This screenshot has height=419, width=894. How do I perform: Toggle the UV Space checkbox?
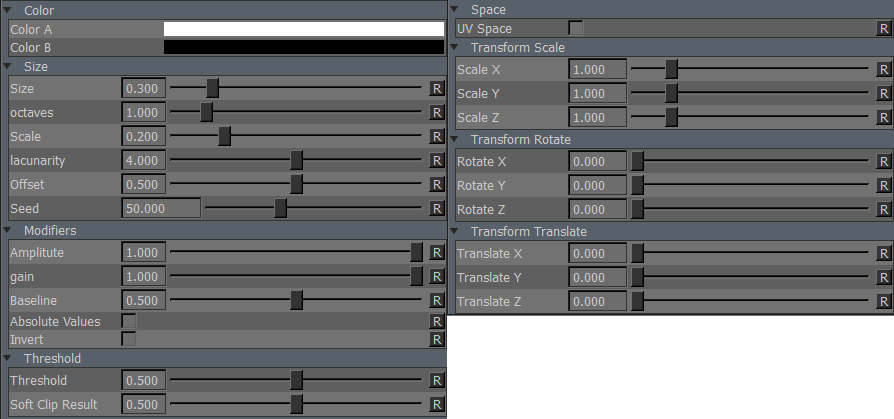[576, 28]
